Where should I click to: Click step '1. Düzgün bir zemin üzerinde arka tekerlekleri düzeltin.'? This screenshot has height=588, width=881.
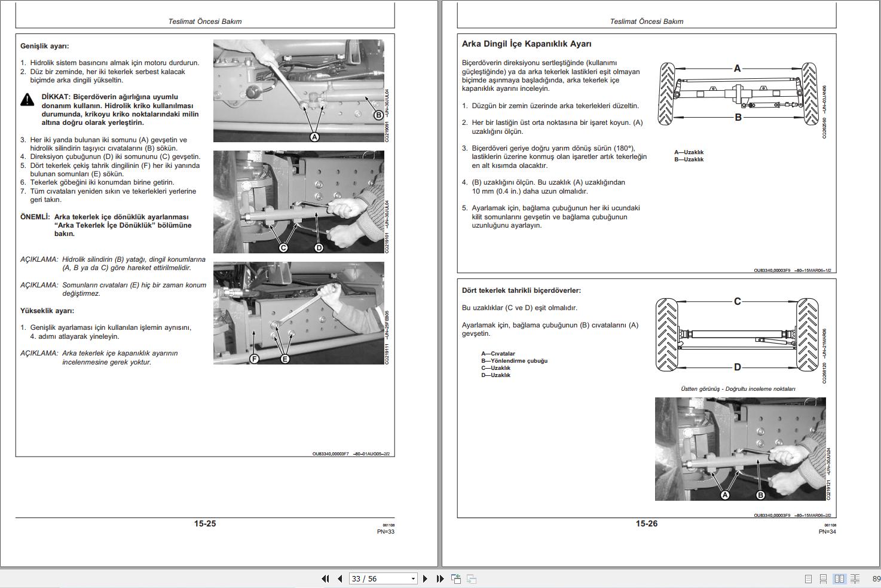[550, 106]
